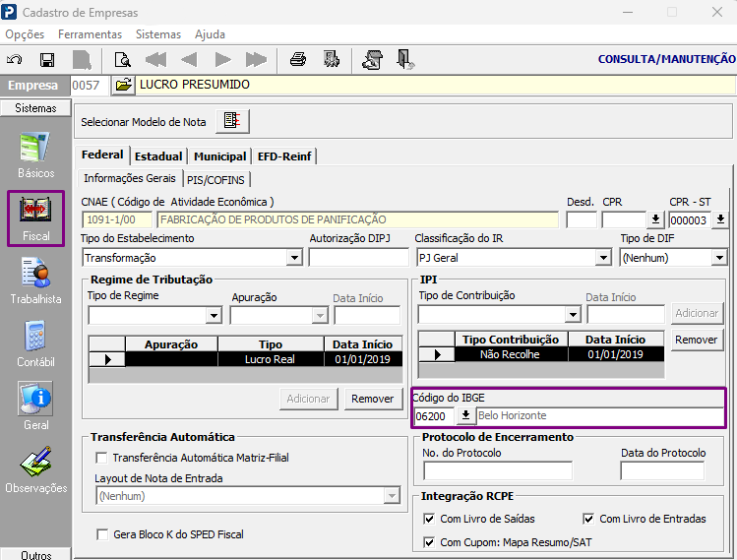The height and width of the screenshot is (560, 737).
Task: Expand the Tipo do Estabelecimento dropdown
Action: (294, 258)
